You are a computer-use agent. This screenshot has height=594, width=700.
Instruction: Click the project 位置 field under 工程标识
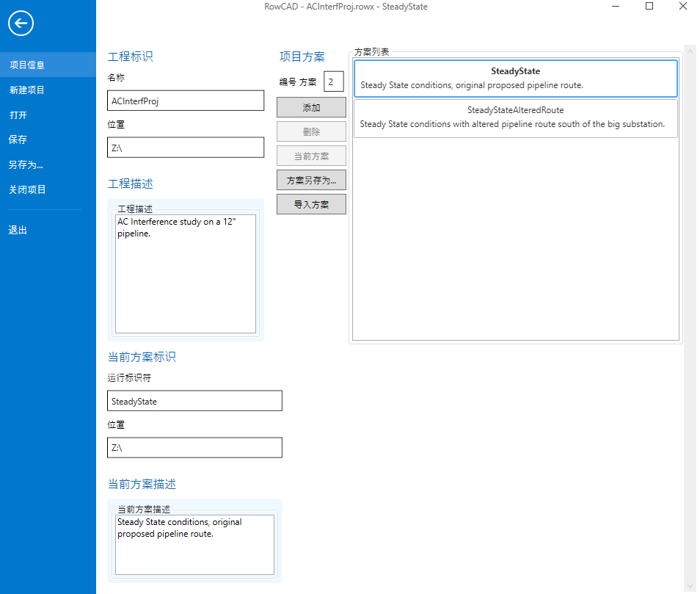[x=186, y=148]
